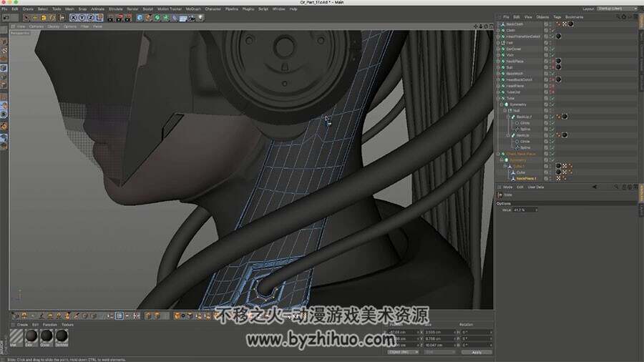
Task: Open the Attribute manager Mode menu
Action: point(507,187)
